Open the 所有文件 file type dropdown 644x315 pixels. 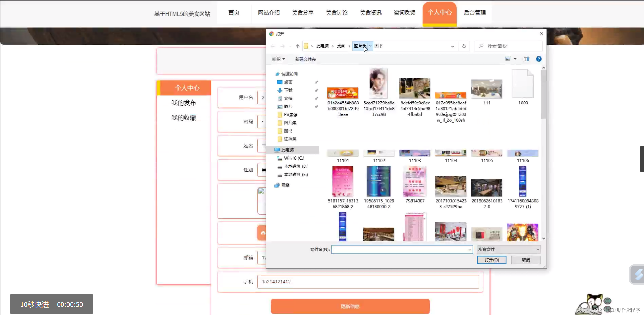pyautogui.click(x=509, y=249)
